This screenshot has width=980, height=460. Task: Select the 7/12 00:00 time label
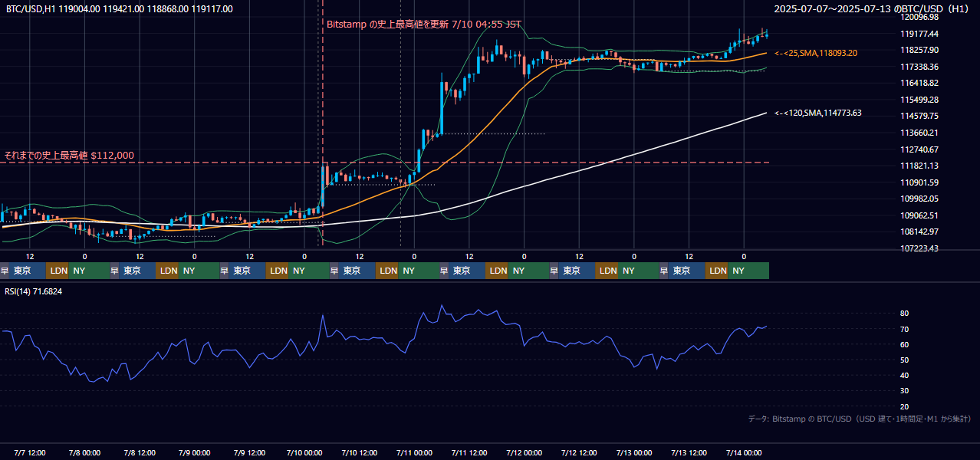coord(525,452)
